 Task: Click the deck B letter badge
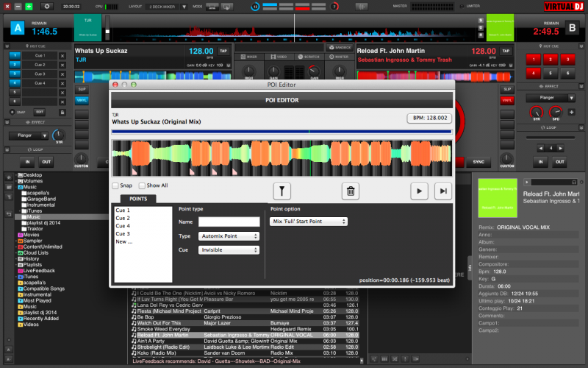pyautogui.click(x=572, y=28)
